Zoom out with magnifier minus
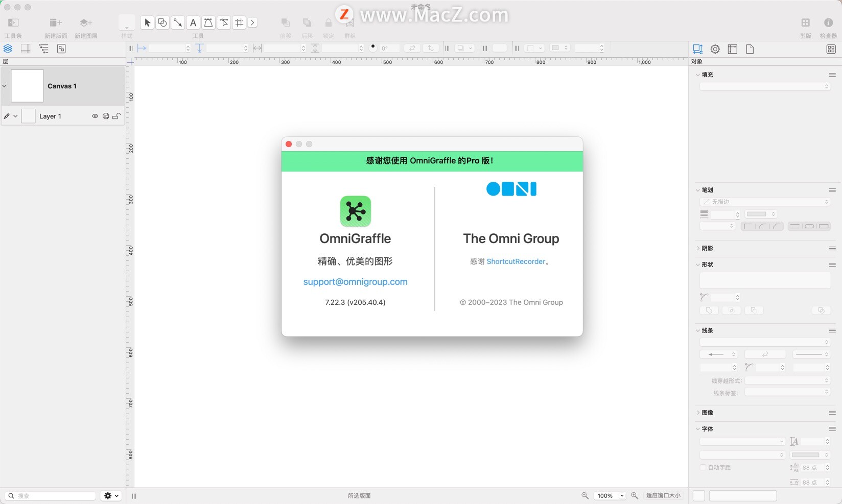The width and height of the screenshot is (842, 504). 585,495
